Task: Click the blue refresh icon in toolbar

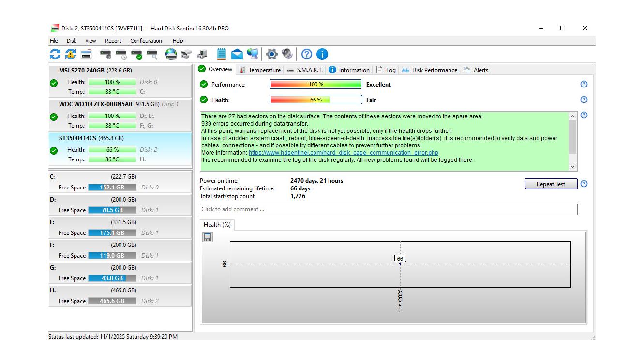Action: [55, 54]
